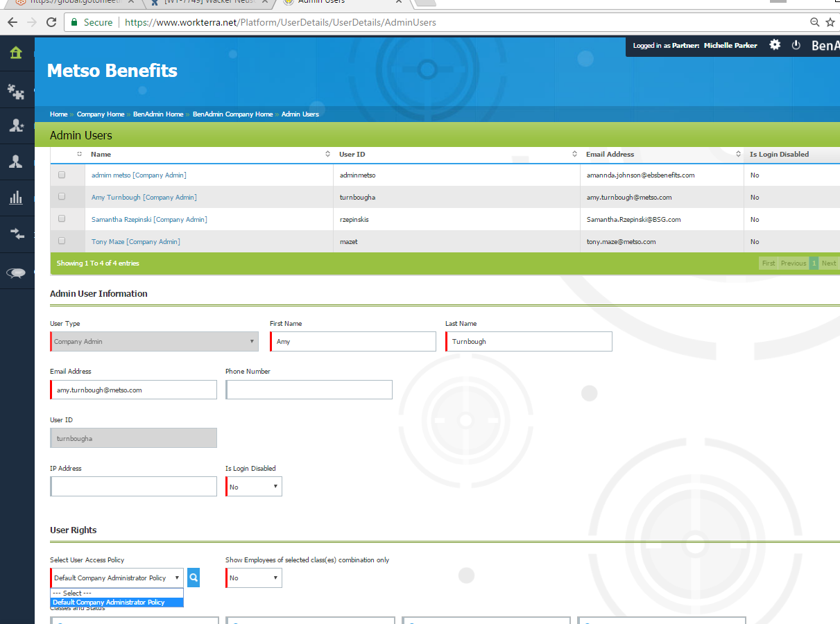
Task: Click the sort icon above the checkbox column
Action: coord(80,154)
